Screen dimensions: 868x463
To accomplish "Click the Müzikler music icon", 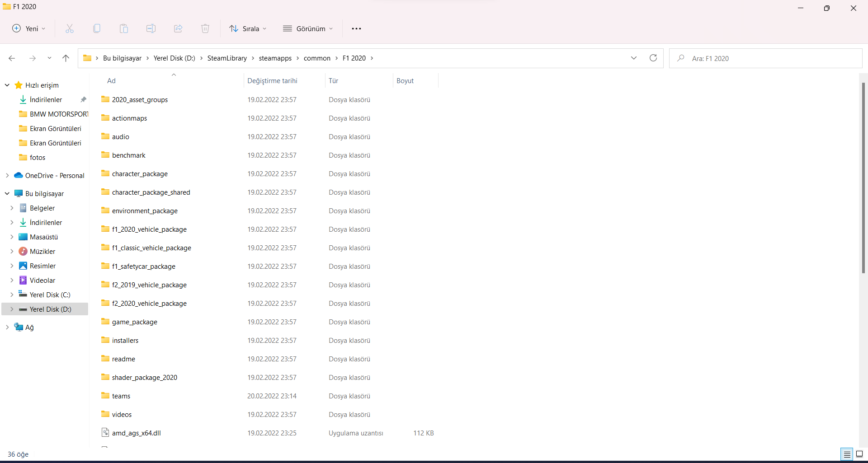I will tap(23, 251).
